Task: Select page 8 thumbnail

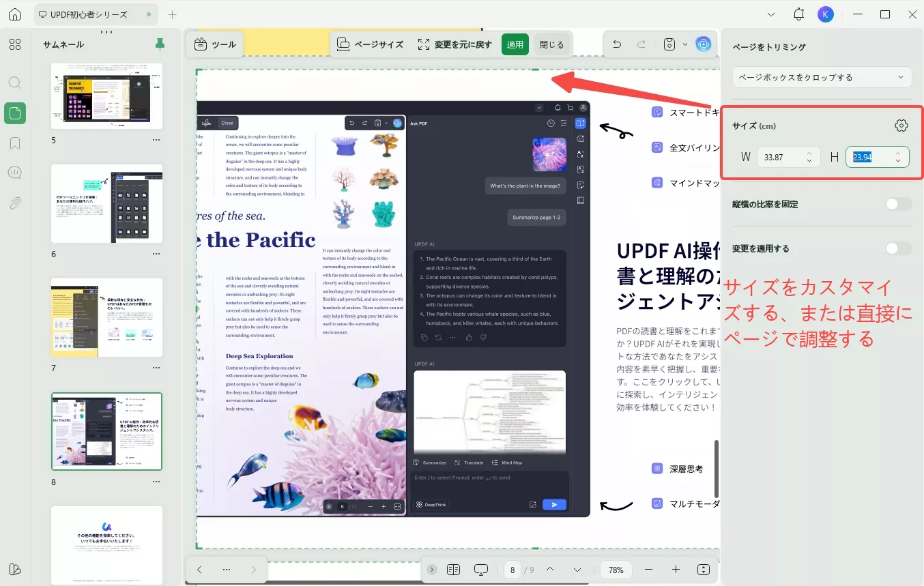Action: 107,431
